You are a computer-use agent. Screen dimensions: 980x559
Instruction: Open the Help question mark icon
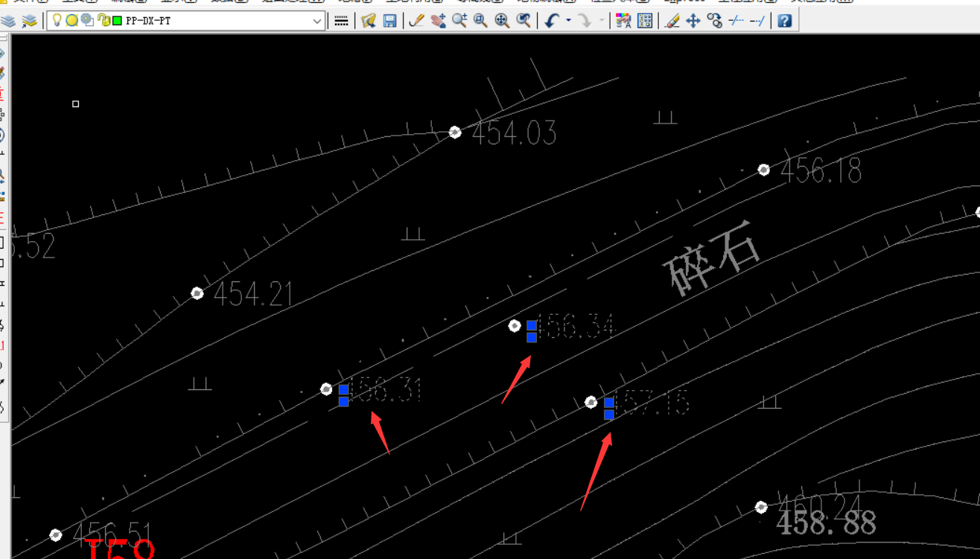[784, 21]
